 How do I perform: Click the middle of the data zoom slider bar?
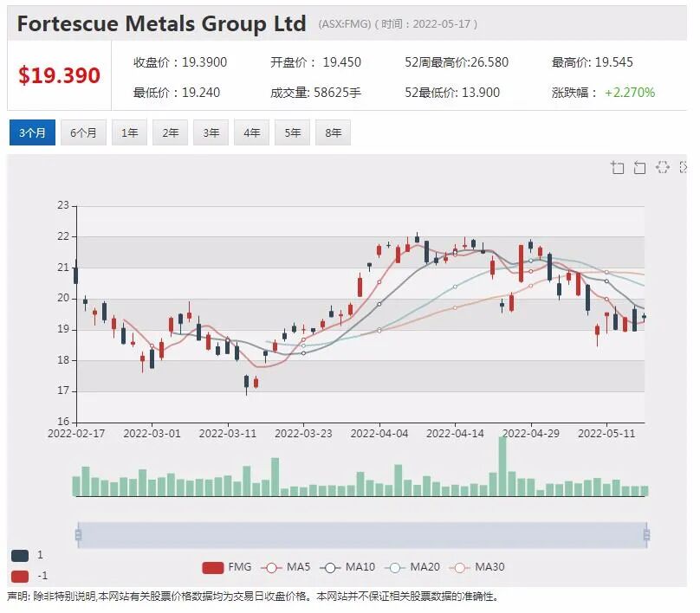[362, 535]
